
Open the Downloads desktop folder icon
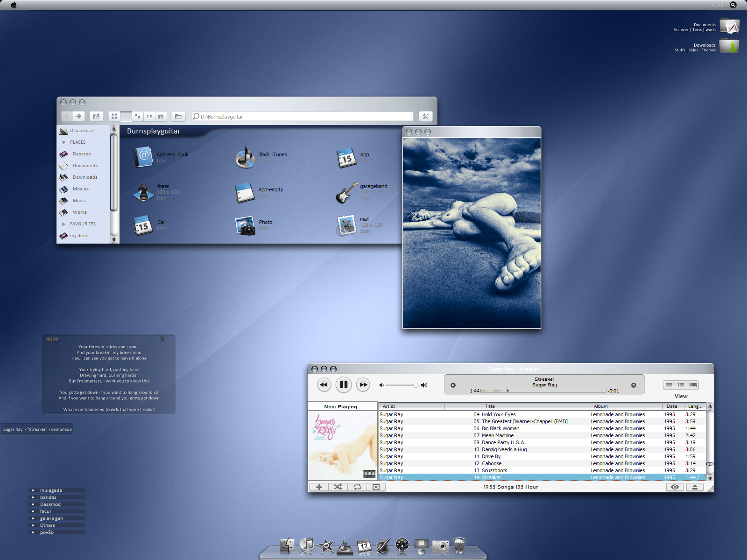coord(729,47)
